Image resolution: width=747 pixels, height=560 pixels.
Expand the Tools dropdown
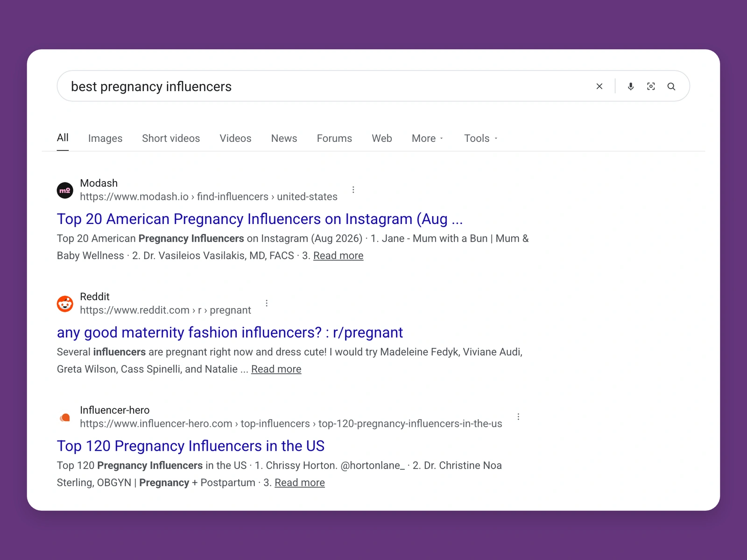[481, 138]
